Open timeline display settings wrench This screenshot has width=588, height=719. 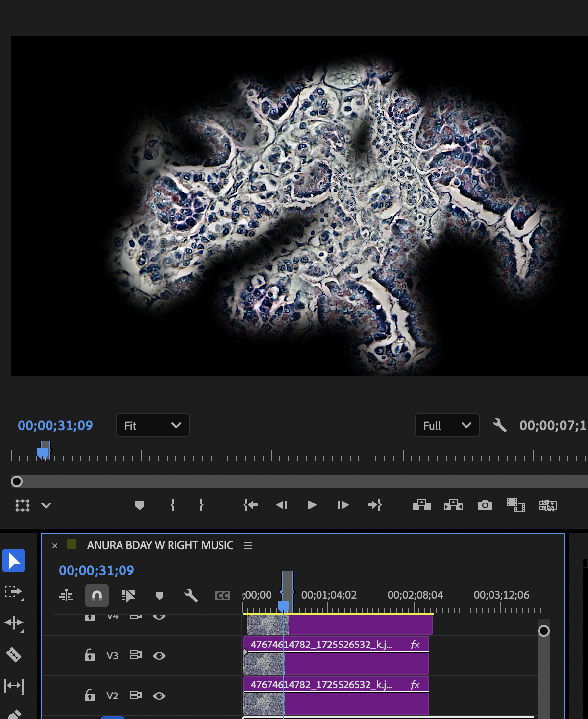coord(191,596)
